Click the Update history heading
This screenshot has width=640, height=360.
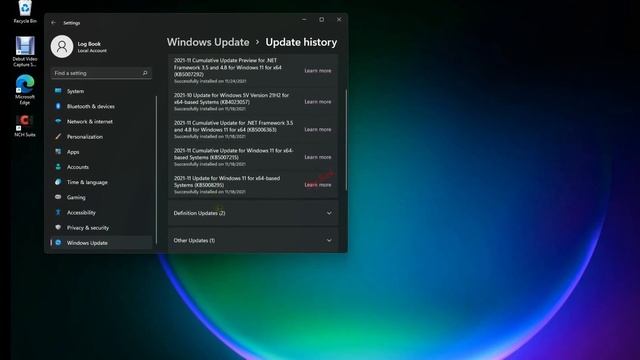pyautogui.click(x=301, y=42)
